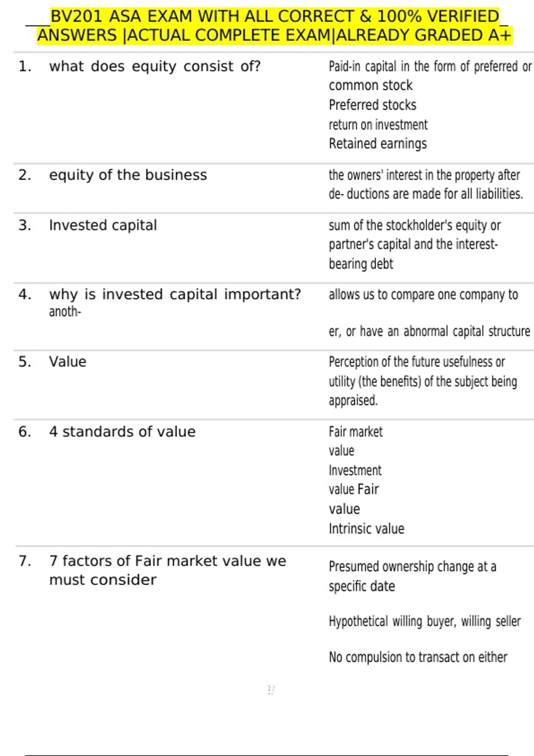The width and height of the screenshot is (534, 756).
Task: Click 'why is invested capital important?' question
Action: click(x=175, y=294)
